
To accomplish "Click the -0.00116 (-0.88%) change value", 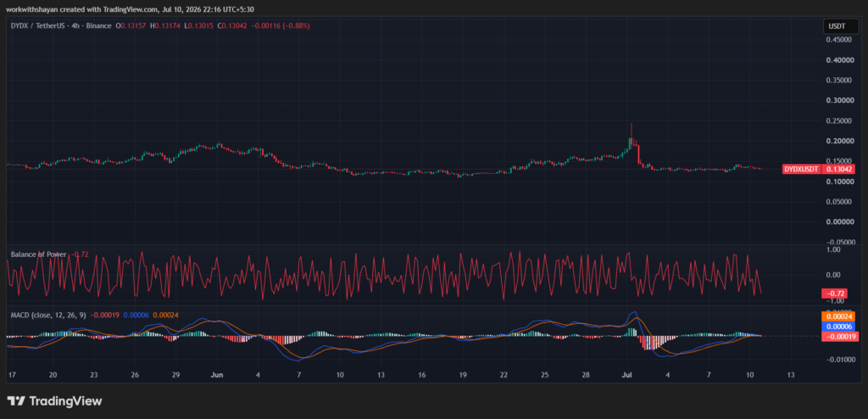I will [x=280, y=25].
